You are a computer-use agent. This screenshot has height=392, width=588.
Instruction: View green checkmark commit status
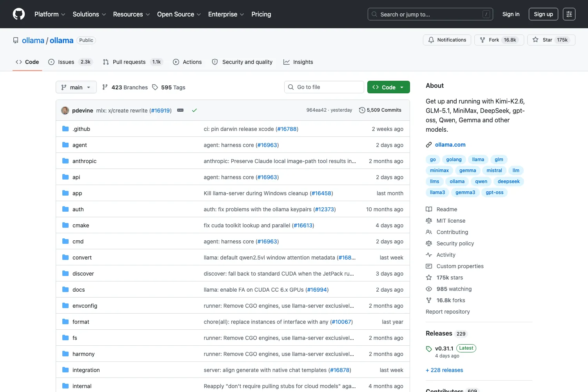pos(194,111)
